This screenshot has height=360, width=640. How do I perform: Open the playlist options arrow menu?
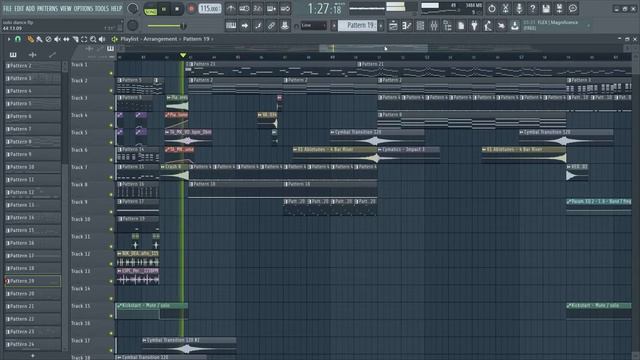tap(9, 39)
